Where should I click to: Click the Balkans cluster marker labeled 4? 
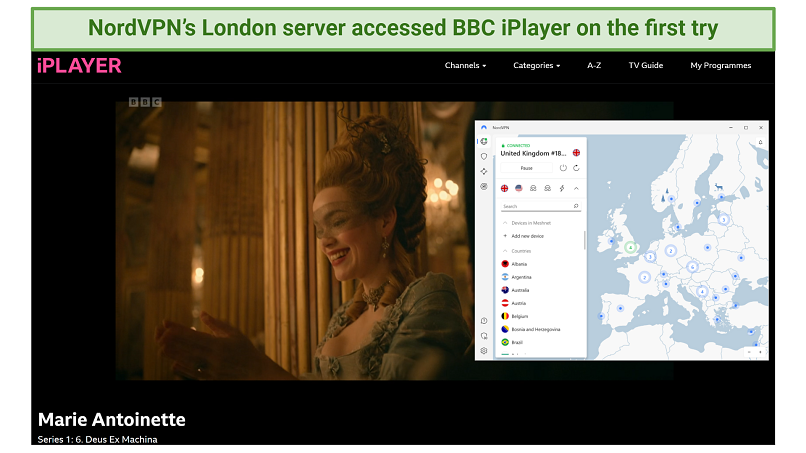pyautogui.click(x=702, y=292)
